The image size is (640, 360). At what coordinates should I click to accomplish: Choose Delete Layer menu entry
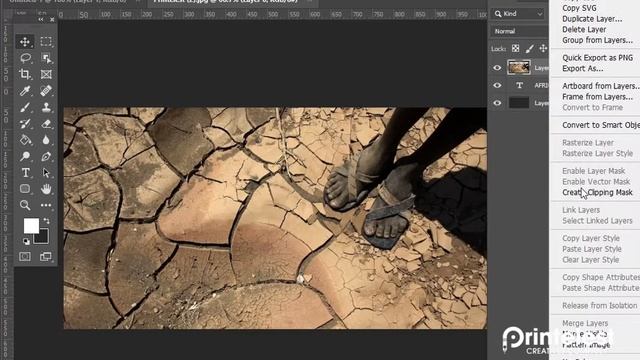point(584,29)
